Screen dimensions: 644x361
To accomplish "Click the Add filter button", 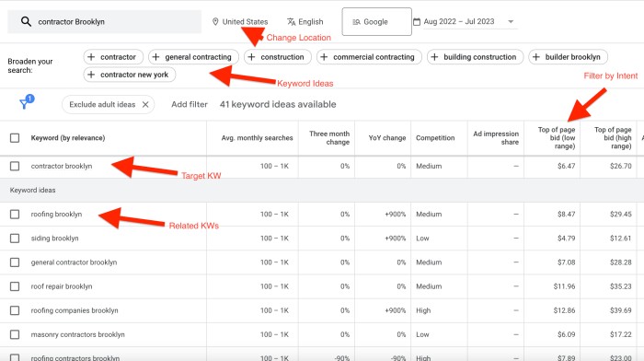I will tap(190, 104).
